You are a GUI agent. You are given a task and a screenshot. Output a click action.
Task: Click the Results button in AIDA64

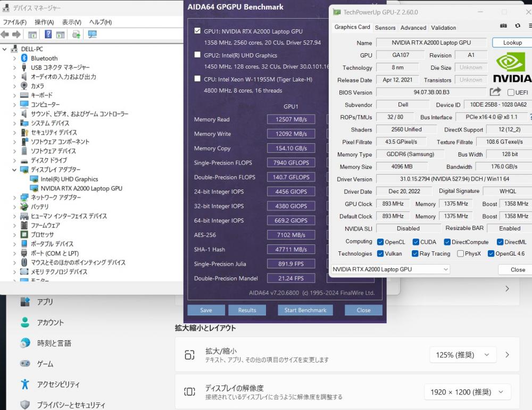(247, 310)
